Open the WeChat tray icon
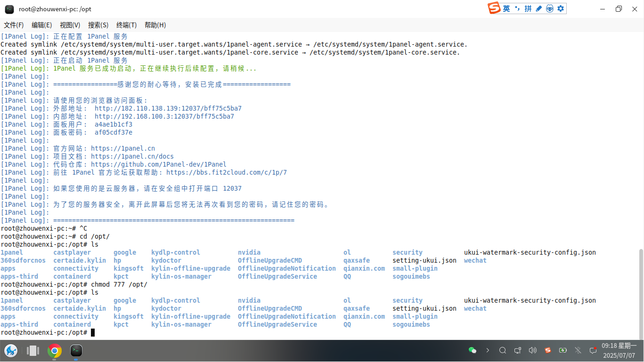Viewport: 644px width, 362px height. pos(473,350)
